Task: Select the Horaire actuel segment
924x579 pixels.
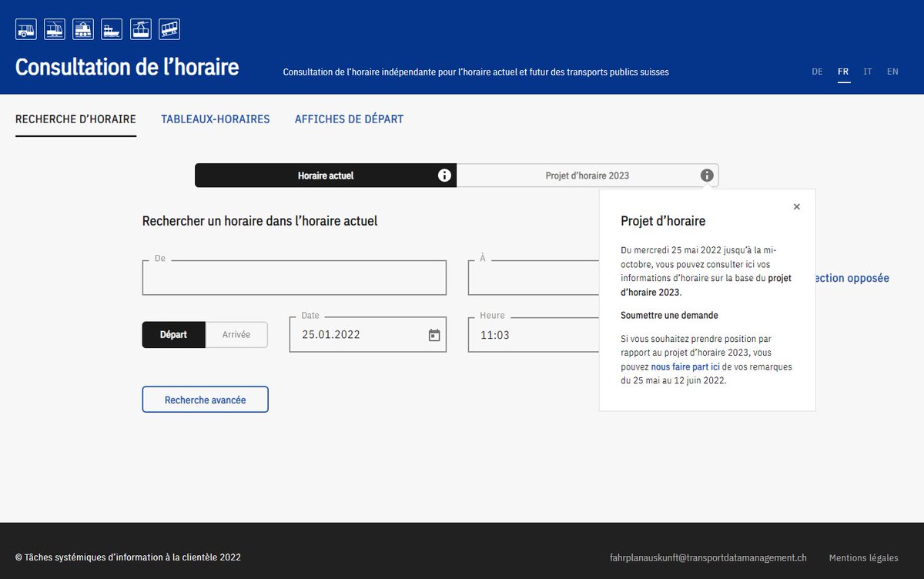Action: tap(326, 176)
